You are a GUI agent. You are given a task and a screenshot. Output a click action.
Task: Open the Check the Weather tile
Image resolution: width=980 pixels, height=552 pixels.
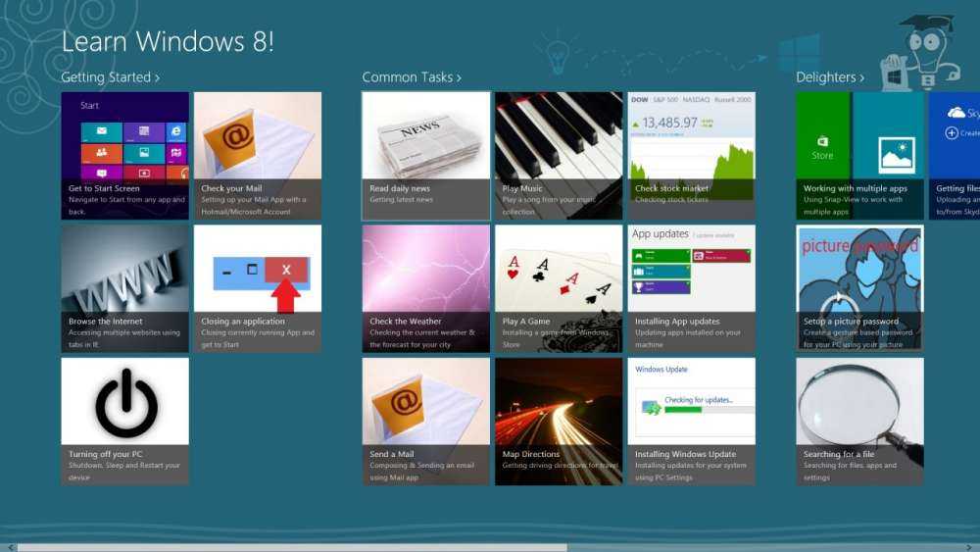point(426,289)
